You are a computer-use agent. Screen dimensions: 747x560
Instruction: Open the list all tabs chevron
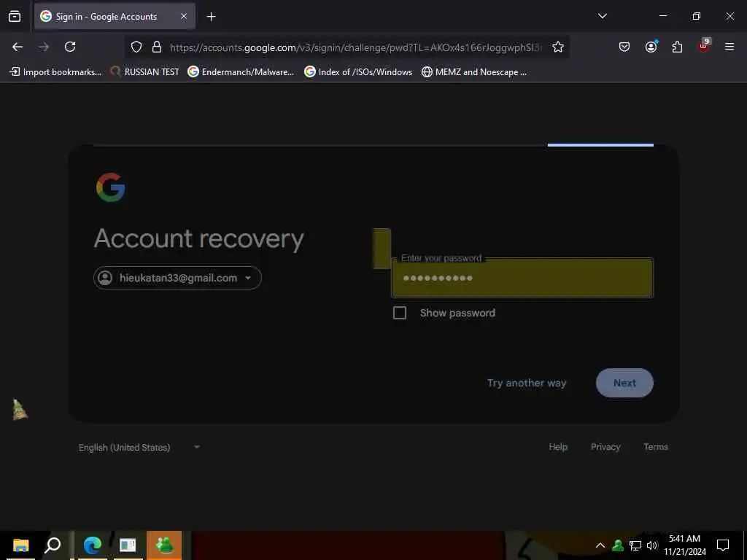602,16
